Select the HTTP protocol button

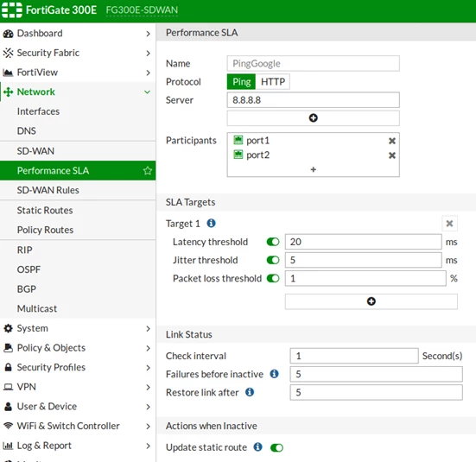273,82
